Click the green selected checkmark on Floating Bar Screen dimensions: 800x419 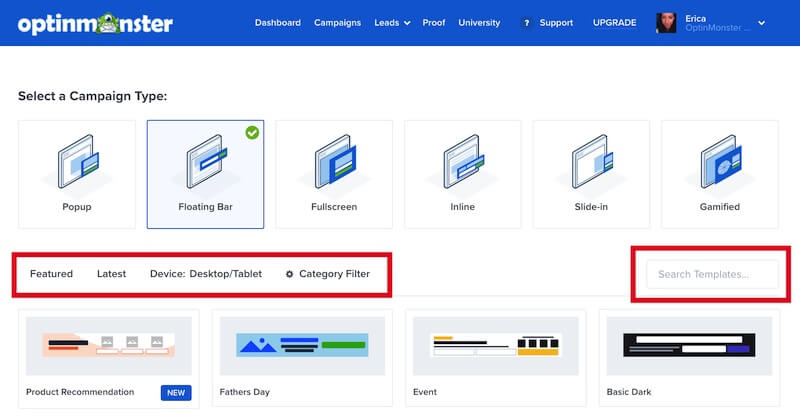(252, 133)
